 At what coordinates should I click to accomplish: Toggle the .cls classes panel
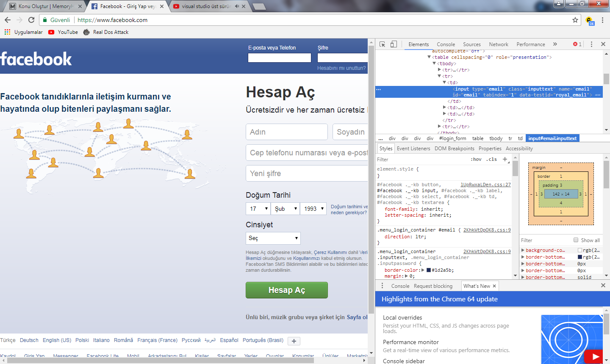coord(492,159)
